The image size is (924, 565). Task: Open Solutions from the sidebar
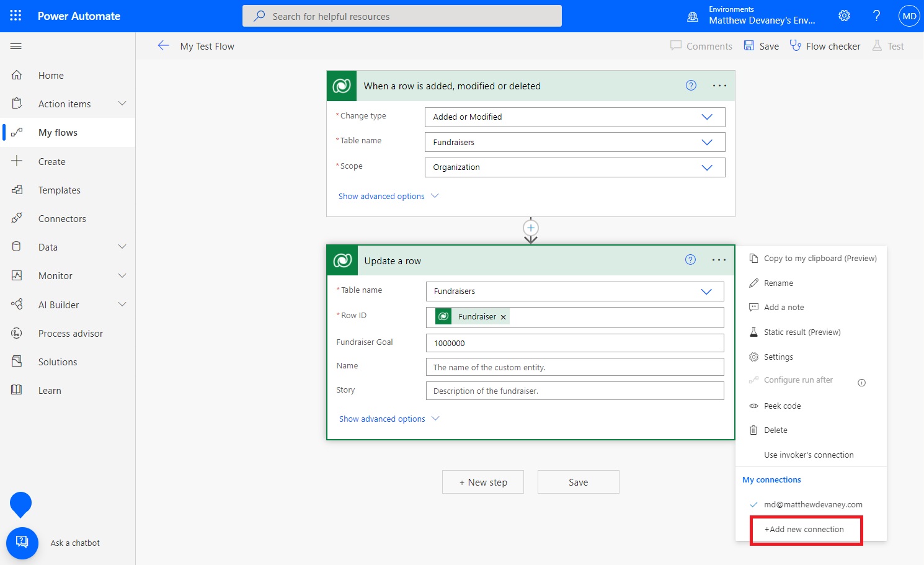tap(57, 362)
